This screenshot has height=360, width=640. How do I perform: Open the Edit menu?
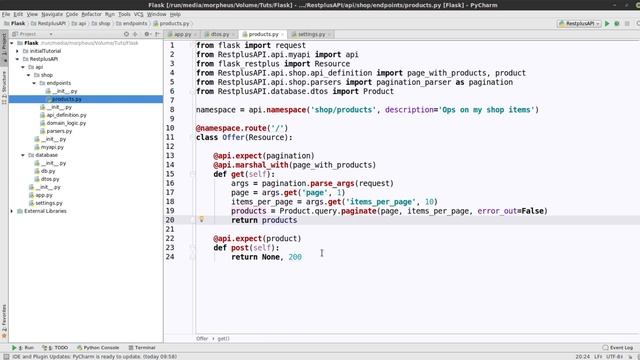[18, 14]
